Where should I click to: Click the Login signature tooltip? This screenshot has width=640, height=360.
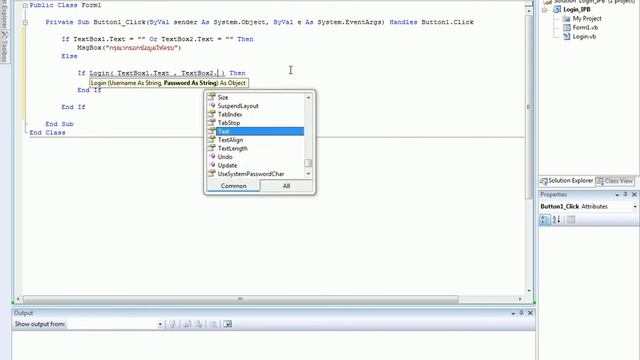[x=169, y=83]
